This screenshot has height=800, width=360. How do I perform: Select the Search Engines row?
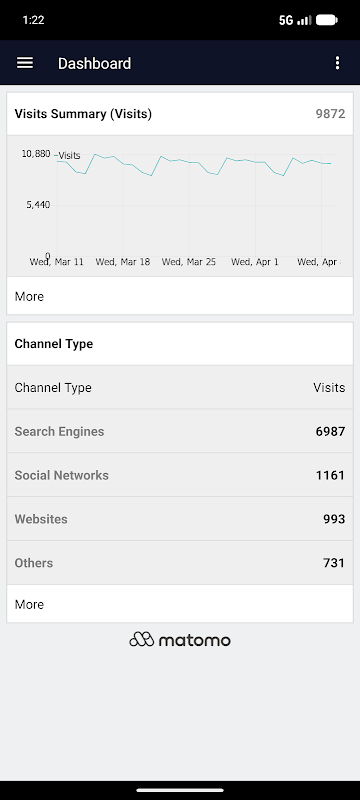coord(180,431)
